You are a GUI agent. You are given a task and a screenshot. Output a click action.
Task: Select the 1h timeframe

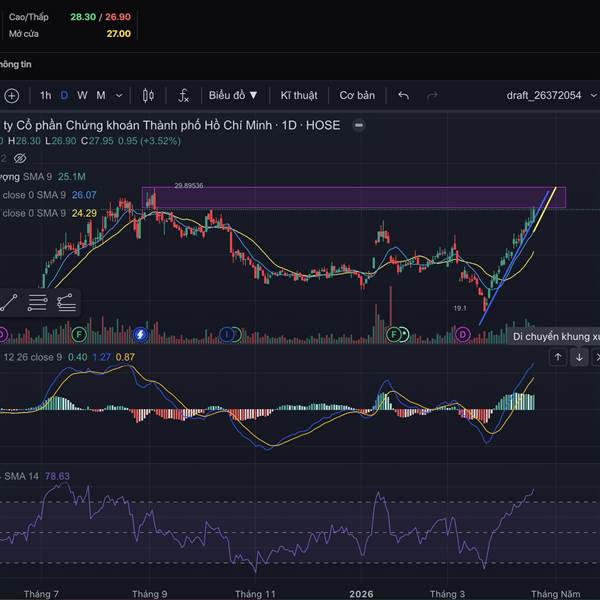pyautogui.click(x=45, y=96)
